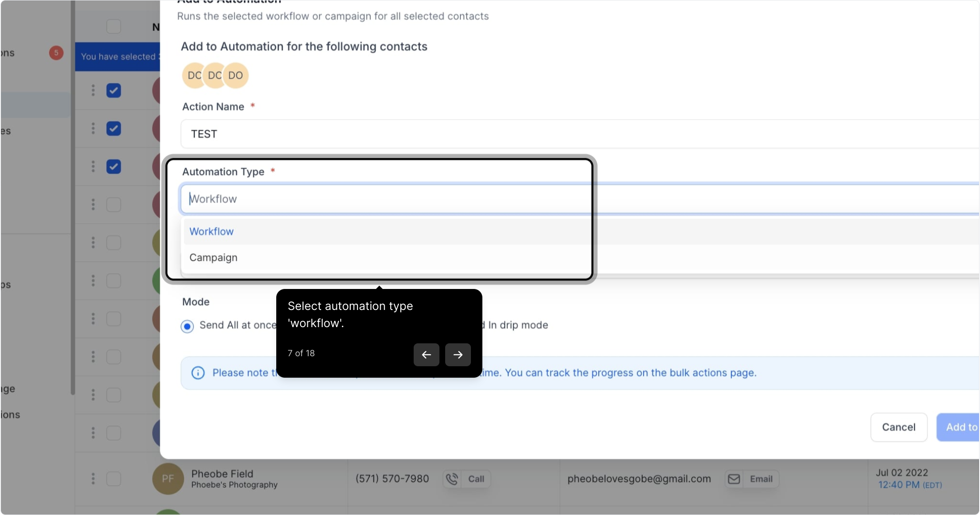Click the previous step arrow in tooltip
Screen dimensions: 980x515
pos(426,355)
